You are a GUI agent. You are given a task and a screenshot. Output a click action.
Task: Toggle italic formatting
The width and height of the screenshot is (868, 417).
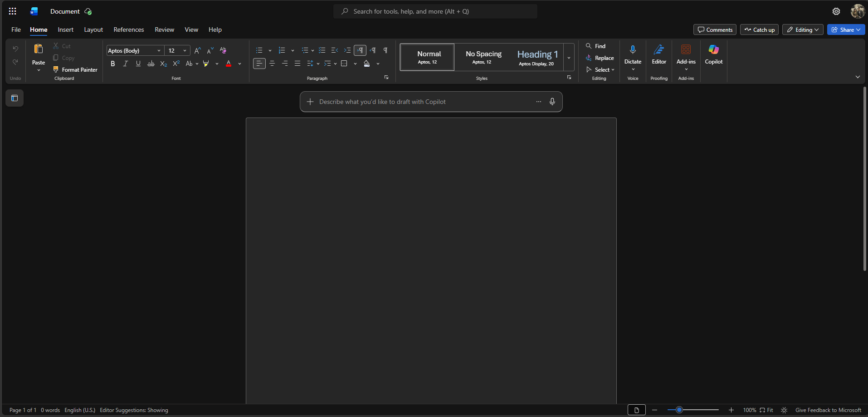125,64
